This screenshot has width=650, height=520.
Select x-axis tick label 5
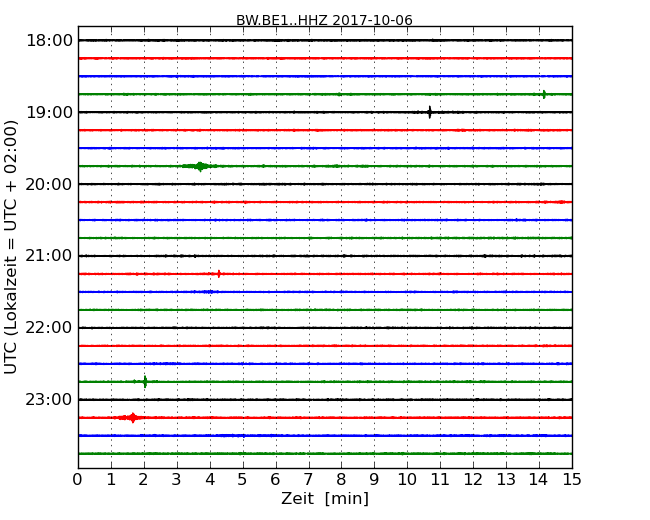pos(243,479)
